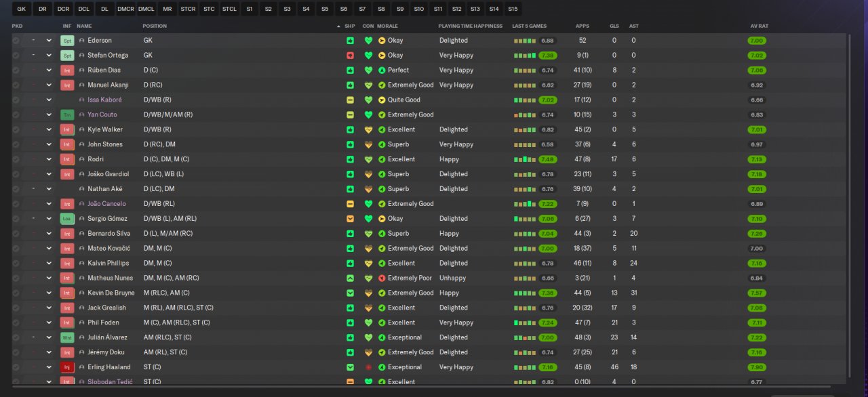Click Stefan Ortega's red match sharpness icon

[x=350, y=56]
